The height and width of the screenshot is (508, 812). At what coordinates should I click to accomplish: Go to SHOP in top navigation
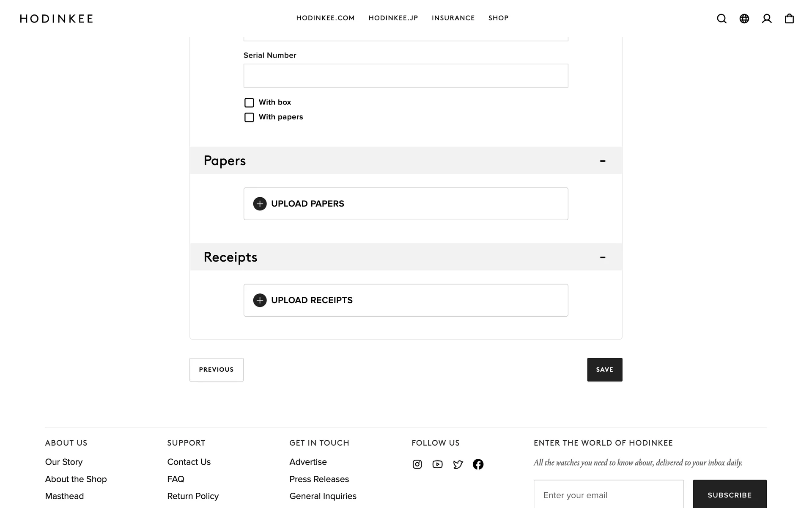click(498, 18)
